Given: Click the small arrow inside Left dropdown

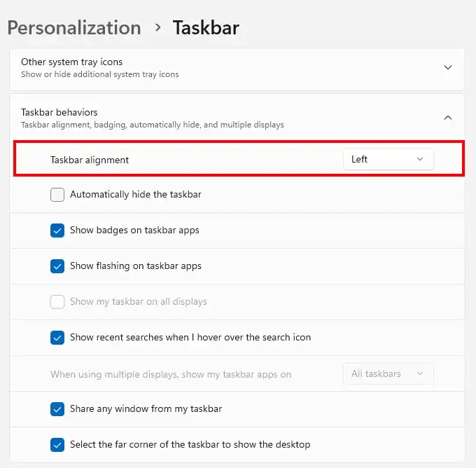Looking at the screenshot, I should (420, 159).
